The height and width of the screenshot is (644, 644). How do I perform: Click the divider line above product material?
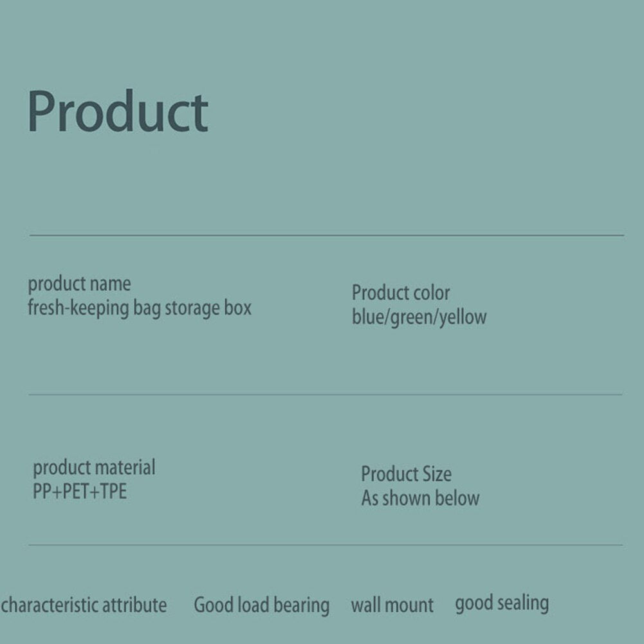(326, 394)
